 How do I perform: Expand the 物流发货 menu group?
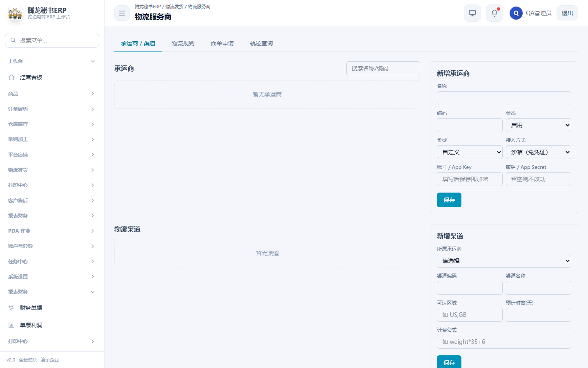point(52,170)
